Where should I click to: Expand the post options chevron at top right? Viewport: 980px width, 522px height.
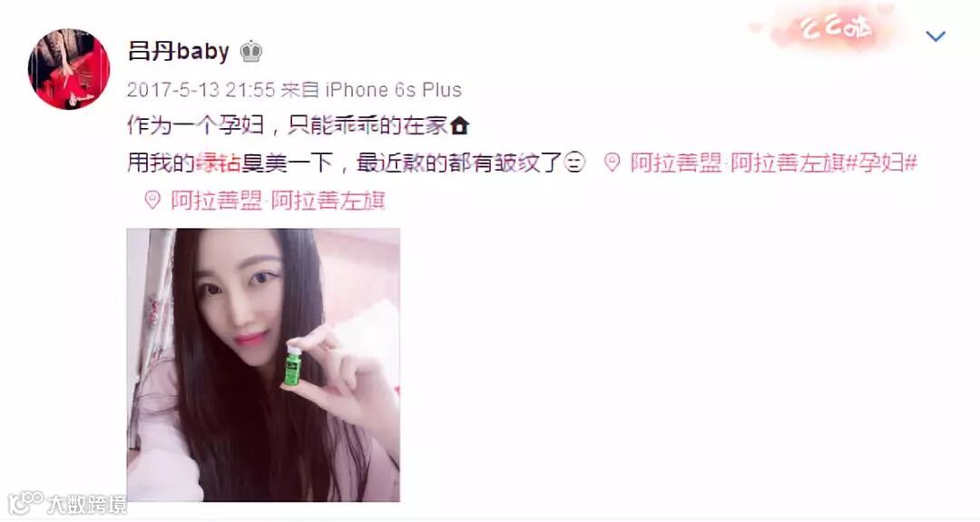[x=935, y=36]
